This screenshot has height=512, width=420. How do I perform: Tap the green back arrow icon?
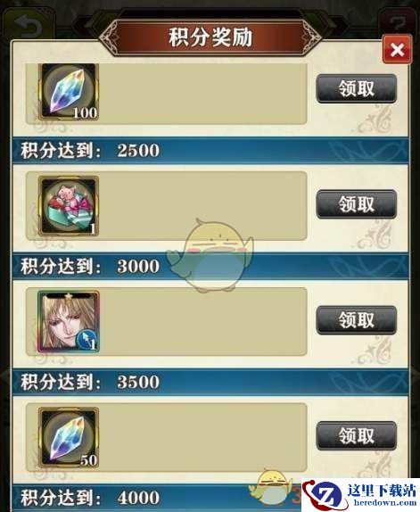click(x=28, y=26)
